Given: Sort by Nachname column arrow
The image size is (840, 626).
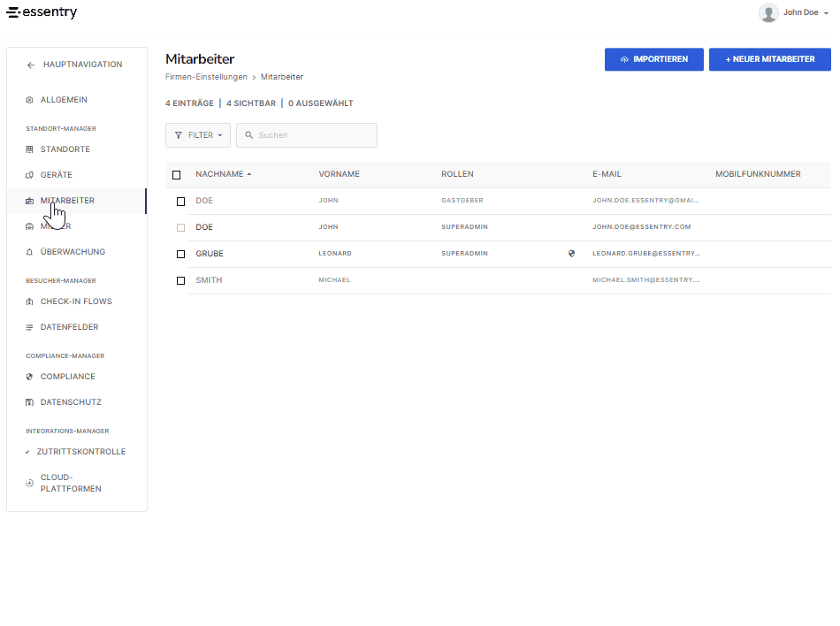Looking at the screenshot, I should point(249,174).
